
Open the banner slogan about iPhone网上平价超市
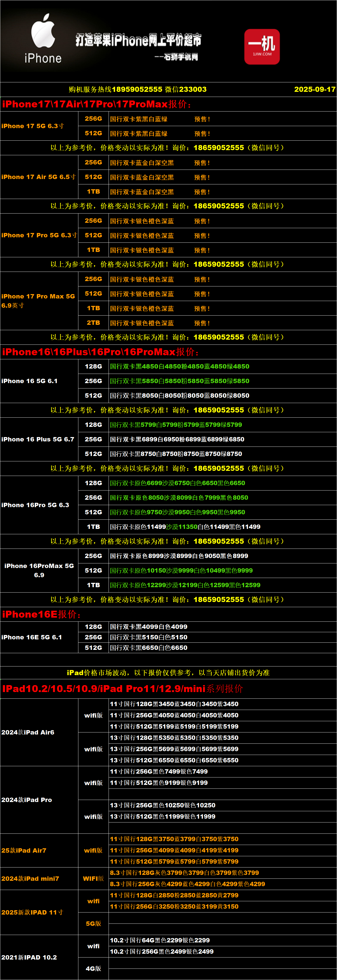tap(138, 40)
